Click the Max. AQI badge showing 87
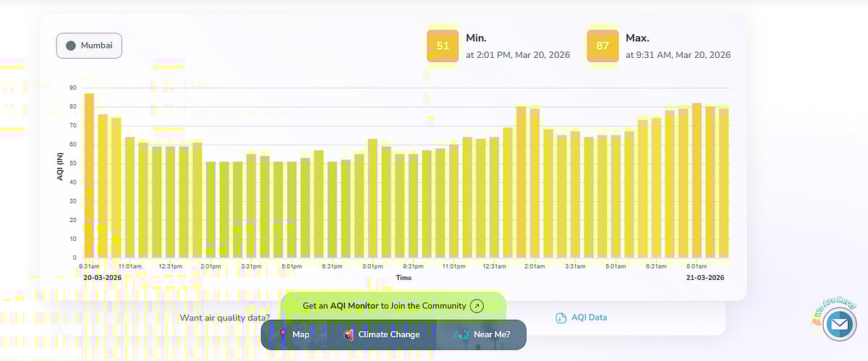 (603, 46)
